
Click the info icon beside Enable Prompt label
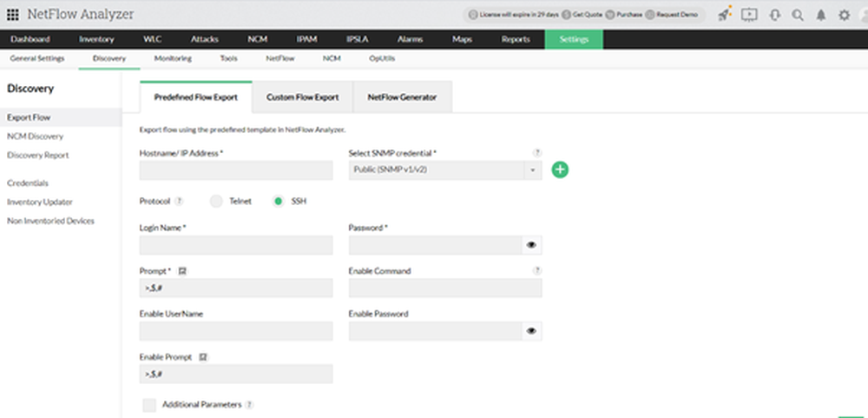tap(203, 357)
